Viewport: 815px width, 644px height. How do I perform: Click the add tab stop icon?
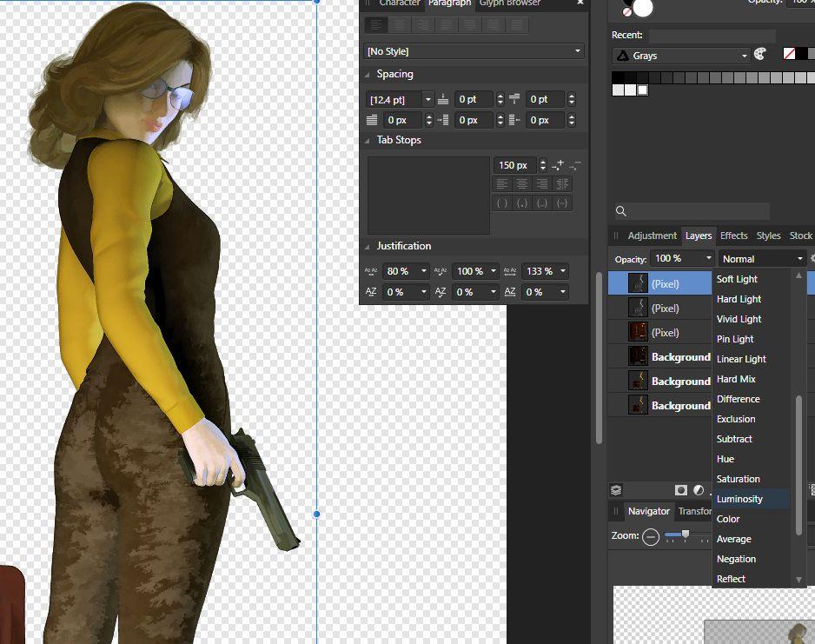pyautogui.click(x=558, y=164)
